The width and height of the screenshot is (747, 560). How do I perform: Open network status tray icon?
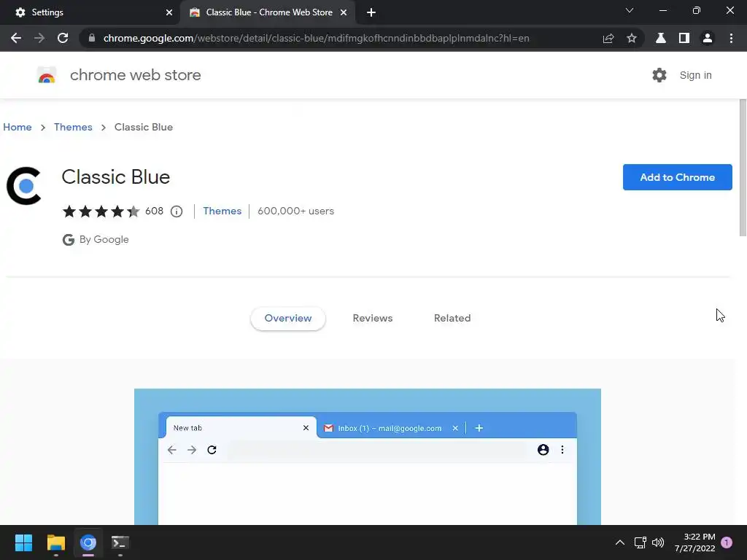[x=640, y=542]
